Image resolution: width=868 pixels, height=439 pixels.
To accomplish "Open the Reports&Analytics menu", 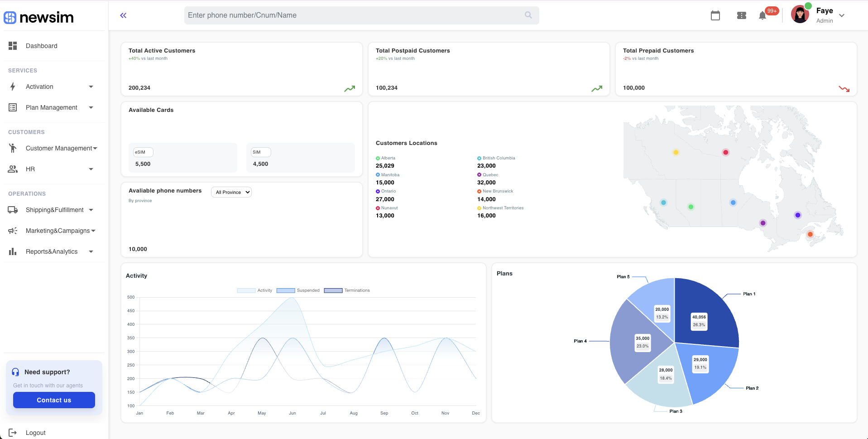I will click(52, 251).
